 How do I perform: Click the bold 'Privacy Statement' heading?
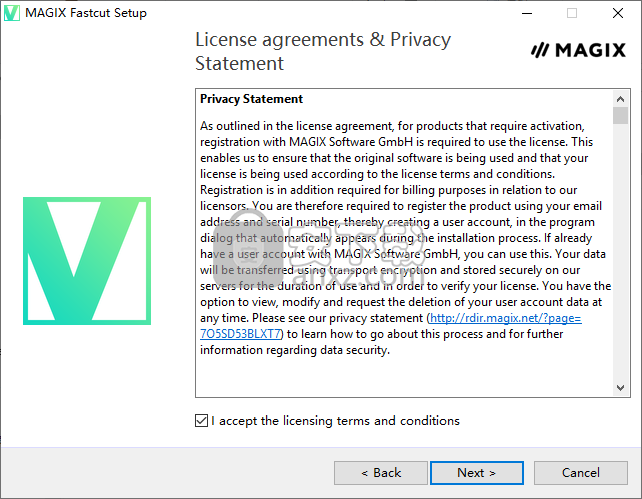pyautogui.click(x=251, y=99)
